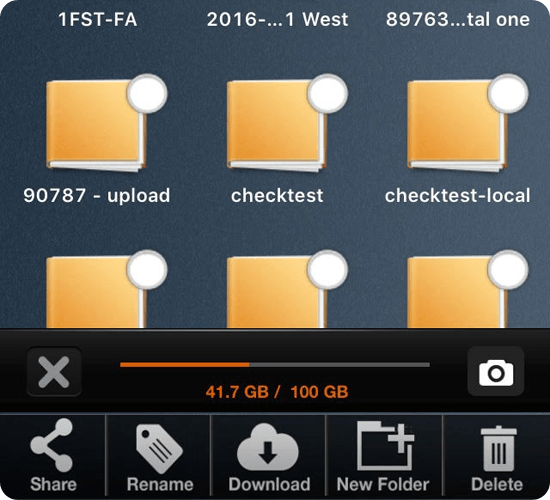Viewport: 550px width, 500px height.
Task: Open the checktest folder icon
Action: [x=276, y=126]
